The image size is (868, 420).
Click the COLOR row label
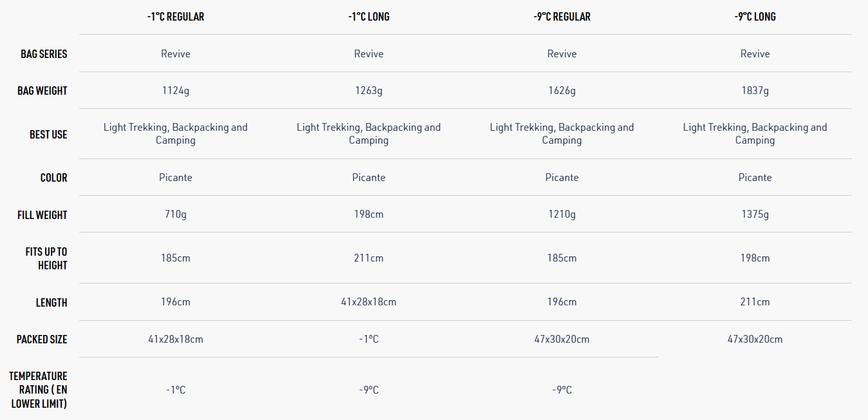pyautogui.click(x=53, y=178)
